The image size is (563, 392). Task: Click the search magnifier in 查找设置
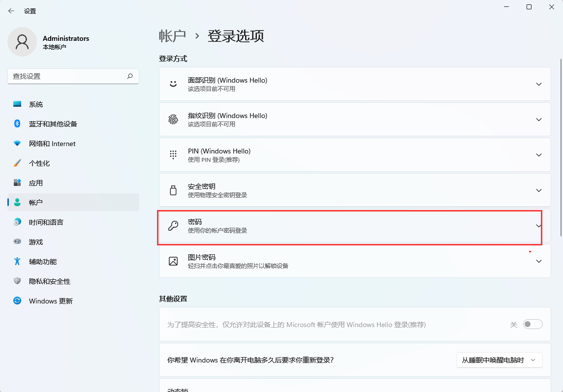129,76
